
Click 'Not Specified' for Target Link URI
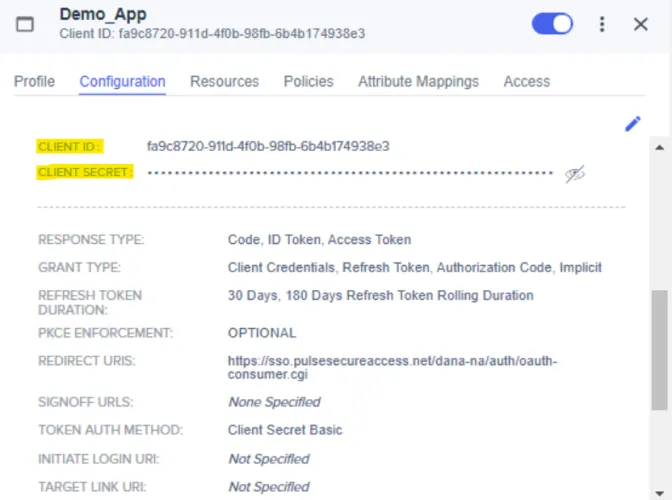269,487
